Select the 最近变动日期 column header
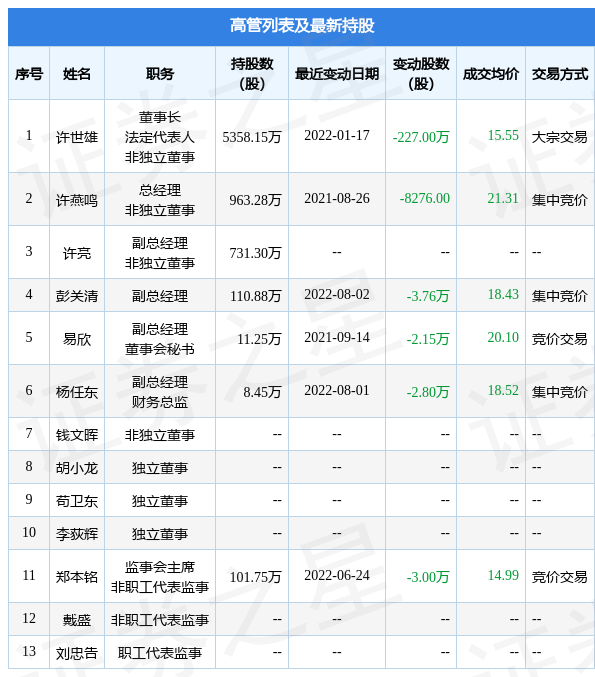This screenshot has width=595, height=677. pyautogui.click(x=337, y=74)
